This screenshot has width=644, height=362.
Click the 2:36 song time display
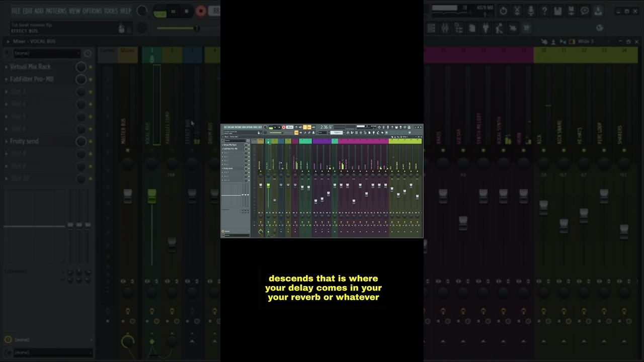327,127
